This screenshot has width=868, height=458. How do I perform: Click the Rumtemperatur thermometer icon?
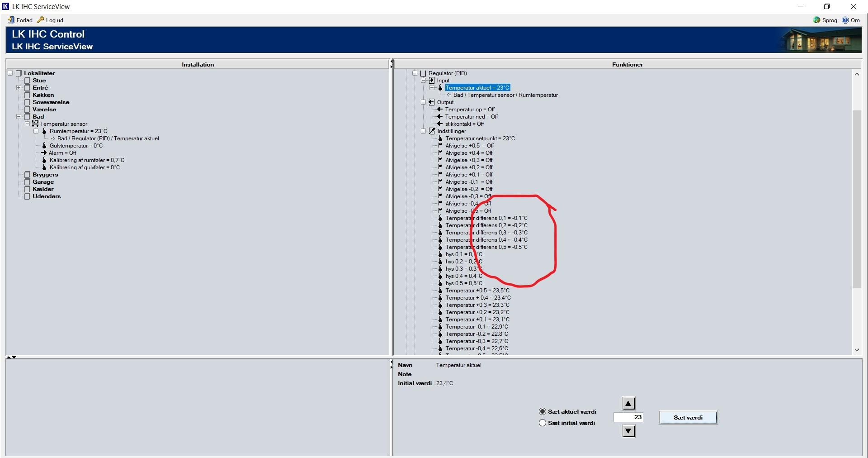tap(44, 131)
